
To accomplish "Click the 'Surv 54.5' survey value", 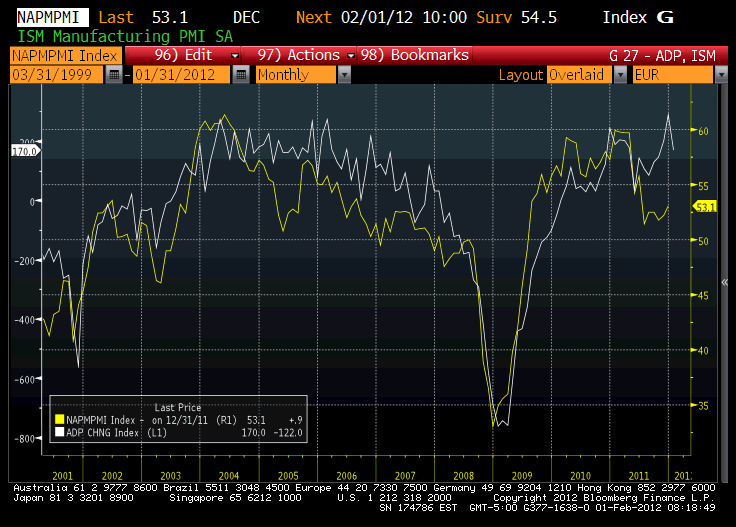I will click(516, 18).
